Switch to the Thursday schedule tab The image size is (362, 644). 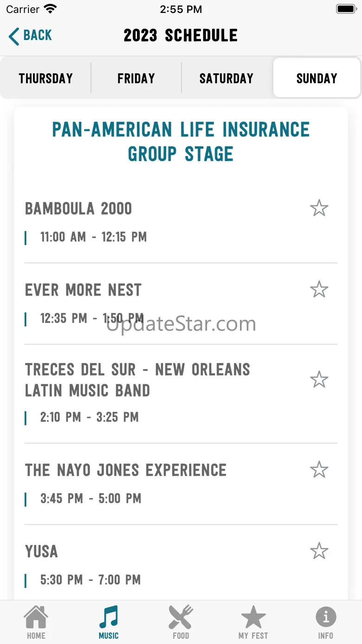[45, 78]
